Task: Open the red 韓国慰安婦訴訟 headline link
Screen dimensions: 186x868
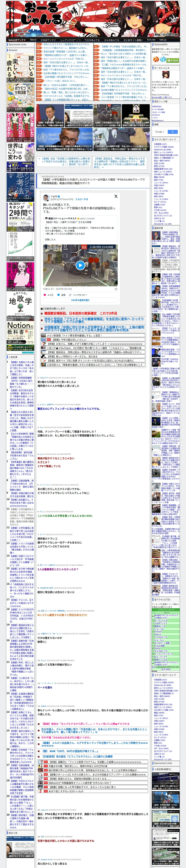Action: pos(81,313)
